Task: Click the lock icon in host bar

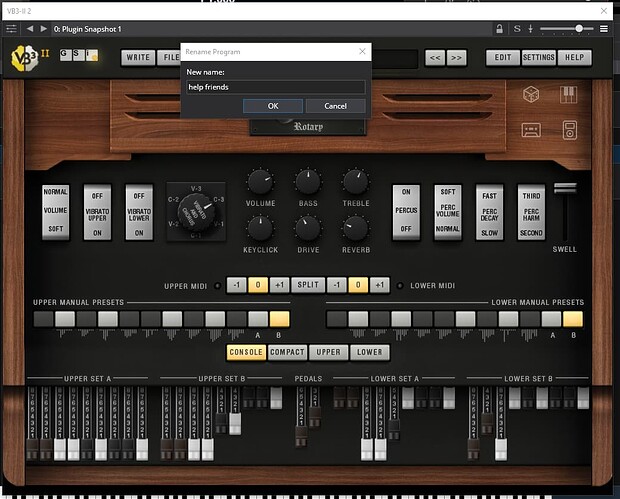Action: tap(499, 29)
